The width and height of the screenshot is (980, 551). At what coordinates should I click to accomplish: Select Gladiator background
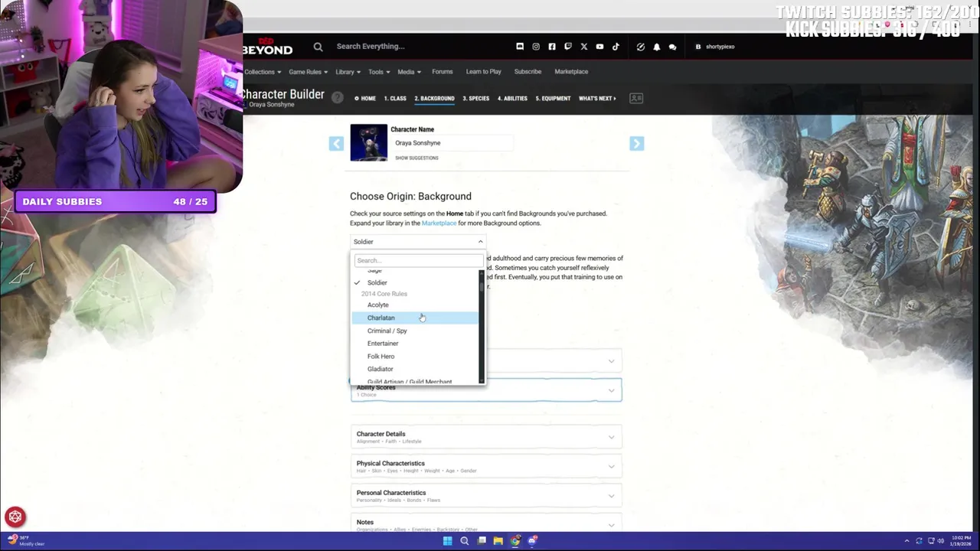point(415,370)
